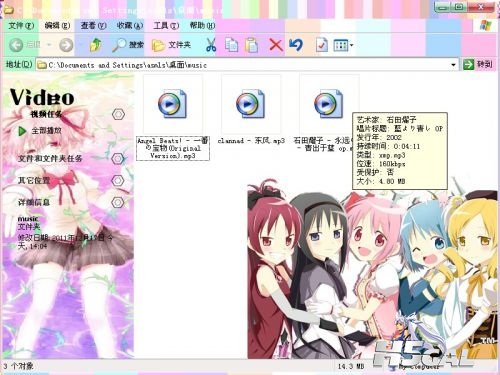Open the 编辑(E) menu

[57, 26]
